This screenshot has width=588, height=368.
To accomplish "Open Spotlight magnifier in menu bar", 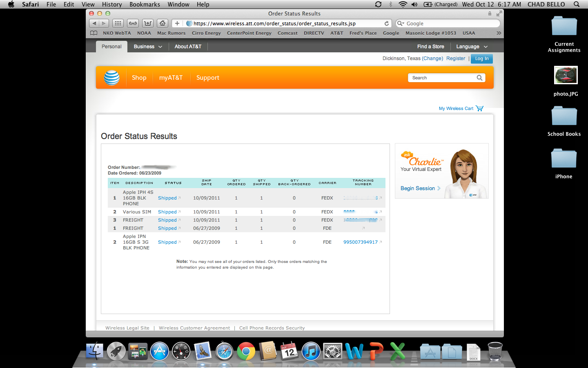I will point(577,4).
